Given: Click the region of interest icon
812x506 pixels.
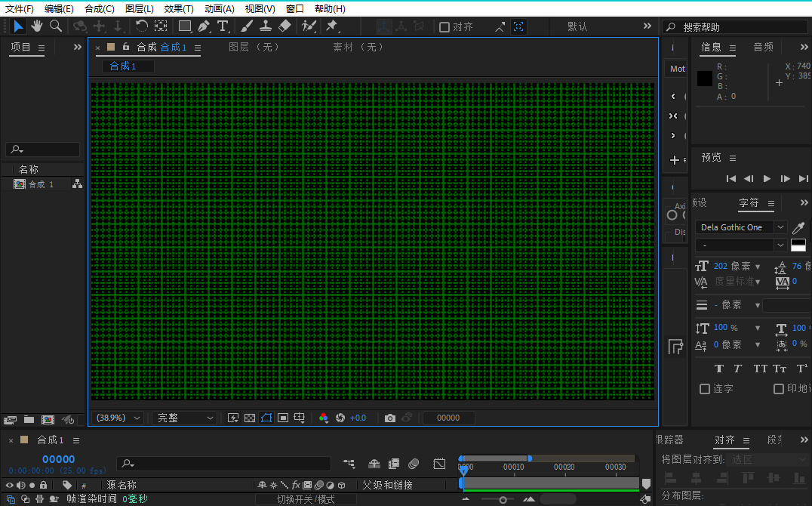Looking at the screenshot, I should click(x=283, y=418).
